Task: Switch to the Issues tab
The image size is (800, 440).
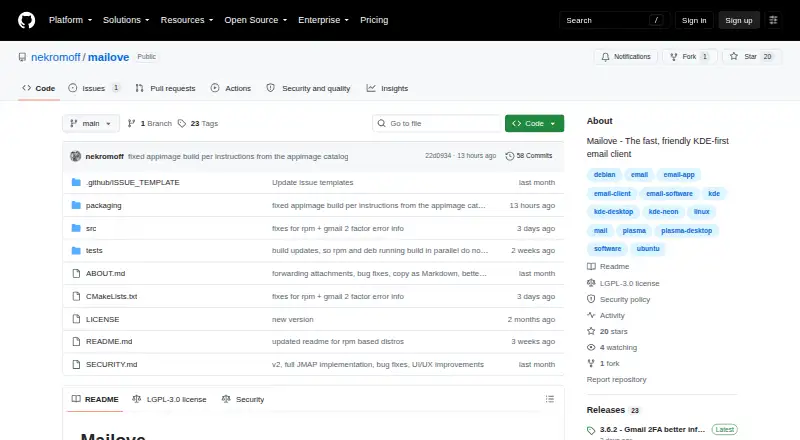Action: 94,88
